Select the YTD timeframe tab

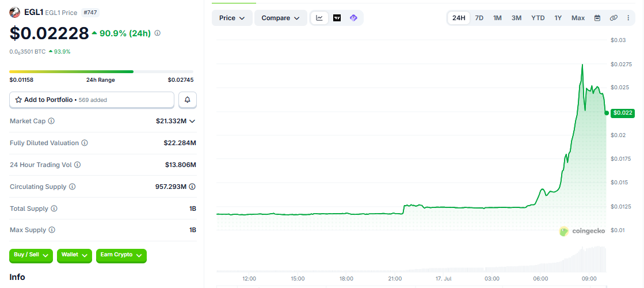538,18
